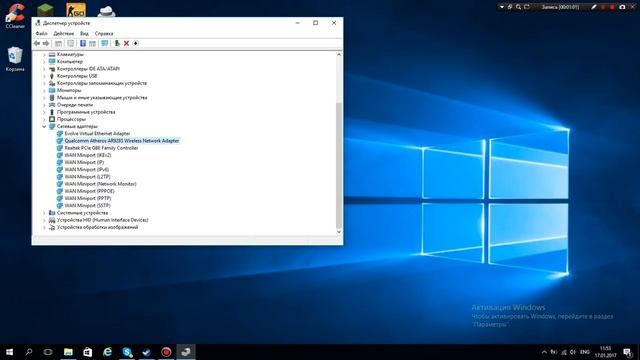Click the camera screenshot icon in recorder bar

[x=622, y=7]
